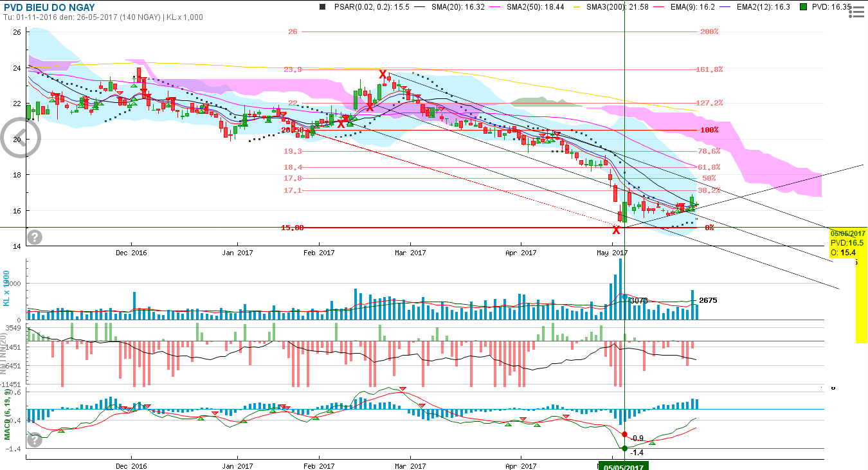Click the 38.2% Fibonacci level label
Viewport: 868px width, 470px height.
coord(709,190)
